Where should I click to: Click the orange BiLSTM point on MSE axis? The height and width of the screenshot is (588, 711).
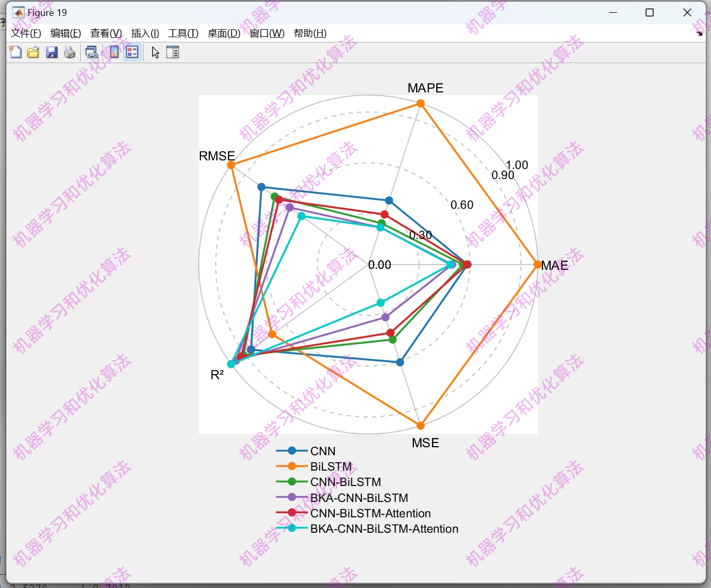[420, 425]
